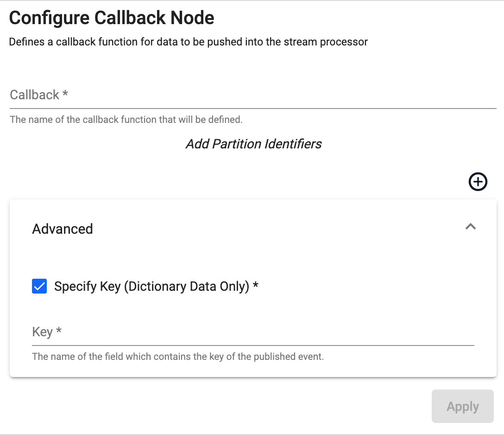Click the Key field helper text below input
The width and height of the screenshot is (504, 435).
point(177,357)
